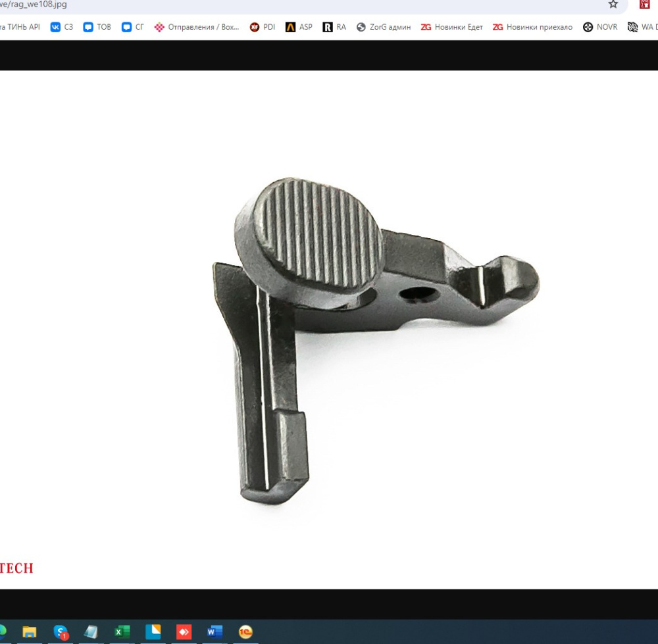Open Word from the taskbar
Screen dimensions: 658x644
215,632
